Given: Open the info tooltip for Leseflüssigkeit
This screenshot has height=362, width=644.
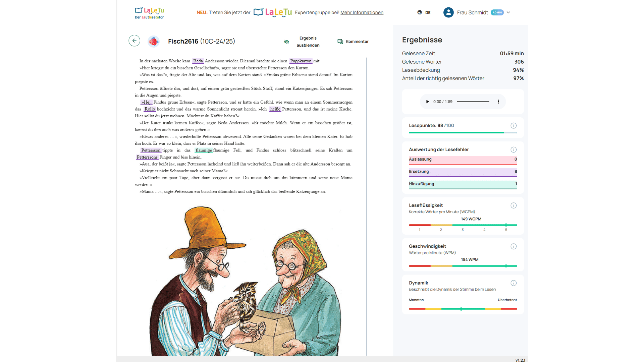Looking at the screenshot, I should (514, 205).
